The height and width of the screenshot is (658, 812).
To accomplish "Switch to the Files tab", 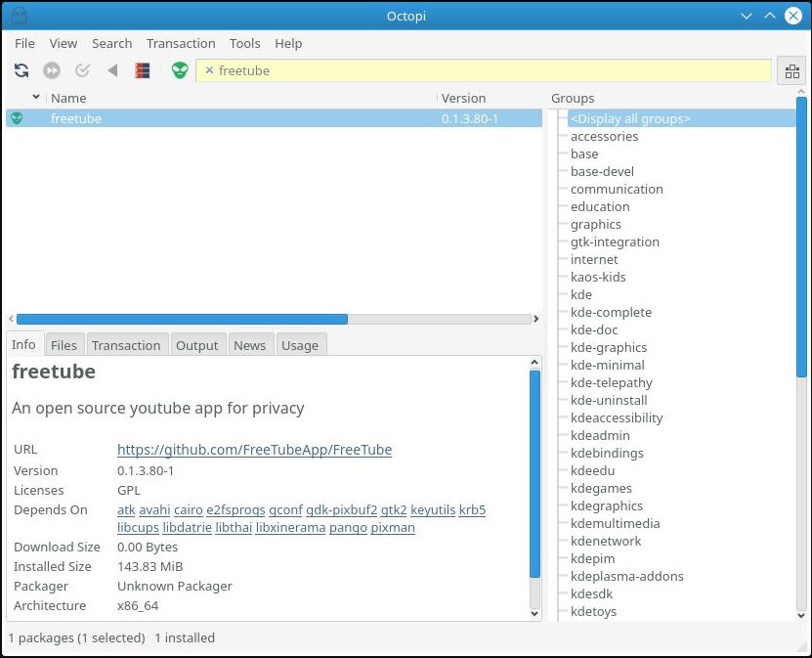I will [64, 345].
